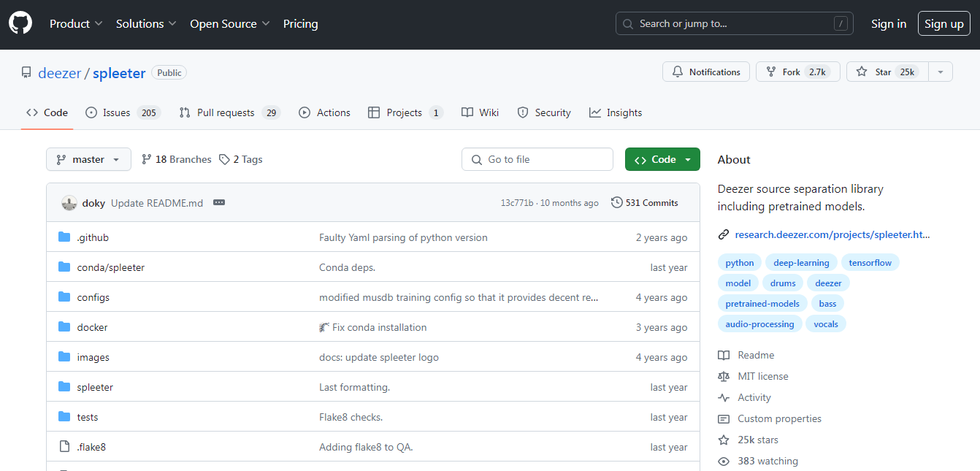Open the deezer owner link
Screen dimensions: 980x471
[x=59, y=73]
